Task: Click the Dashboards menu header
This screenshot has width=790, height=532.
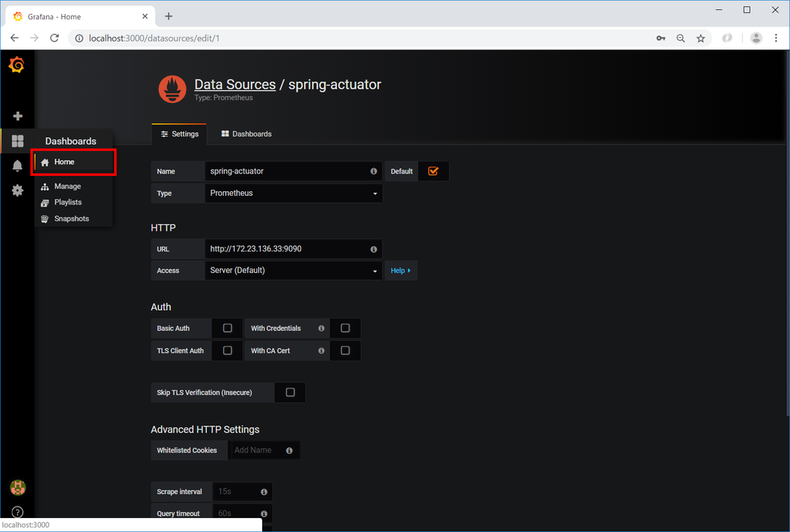Action: click(x=70, y=141)
